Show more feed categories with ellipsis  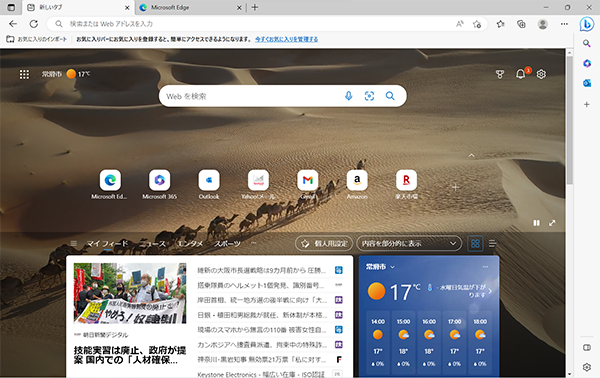[x=253, y=243]
